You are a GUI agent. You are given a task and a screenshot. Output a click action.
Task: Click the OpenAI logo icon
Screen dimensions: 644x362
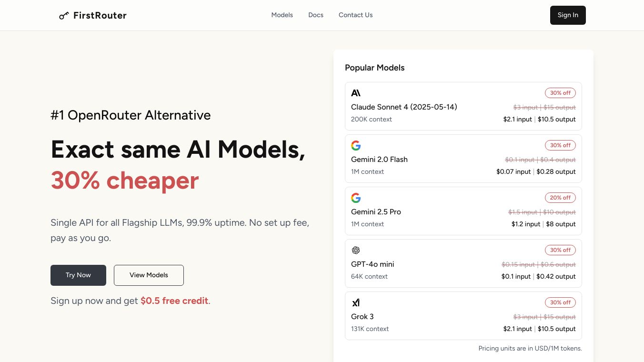356,250
